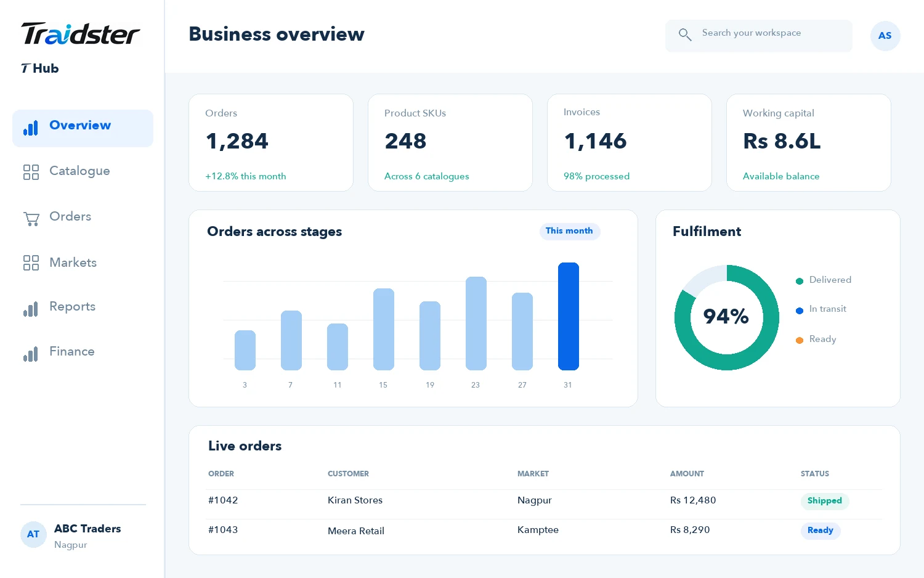This screenshot has width=924, height=578.
Task: Click the CUSTOMER column header
Action: pos(348,474)
